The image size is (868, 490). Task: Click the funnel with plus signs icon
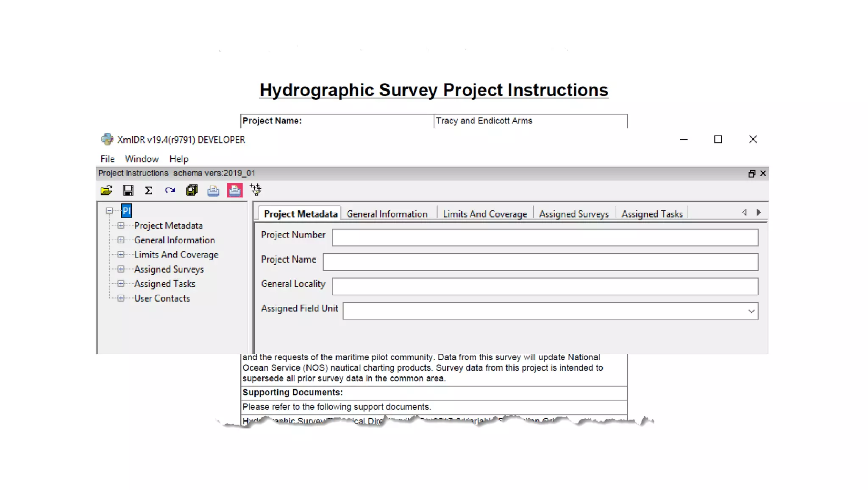tap(256, 190)
